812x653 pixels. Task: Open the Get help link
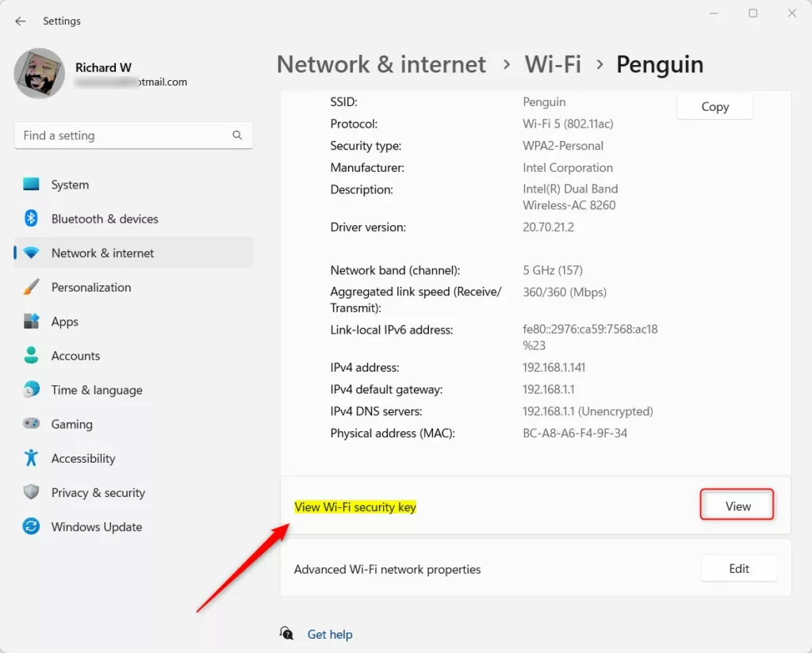(330, 634)
